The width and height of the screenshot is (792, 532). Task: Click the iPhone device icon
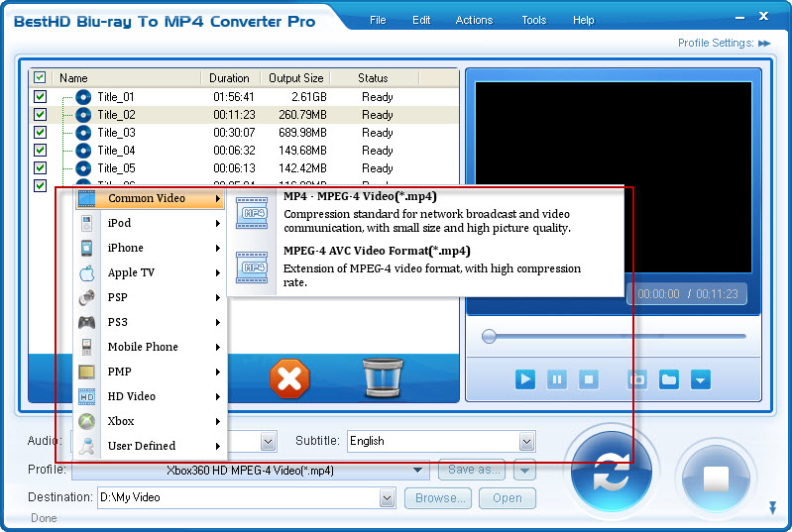(x=87, y=248)
